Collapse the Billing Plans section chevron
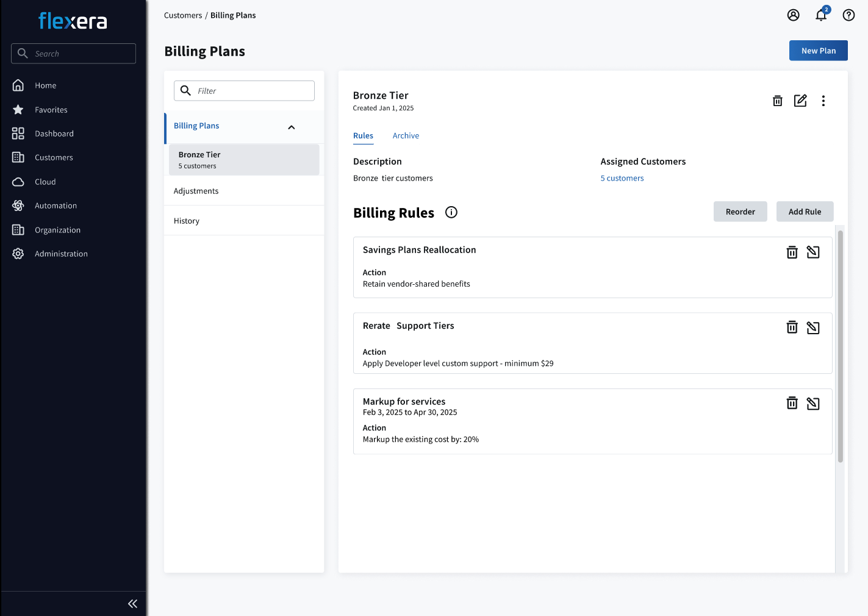The height and width of the screenshot is (616, 868). [291, 127]
